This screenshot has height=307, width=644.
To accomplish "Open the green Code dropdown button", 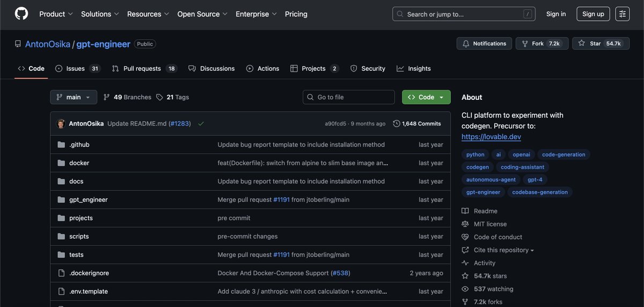I will click(426, 97).
